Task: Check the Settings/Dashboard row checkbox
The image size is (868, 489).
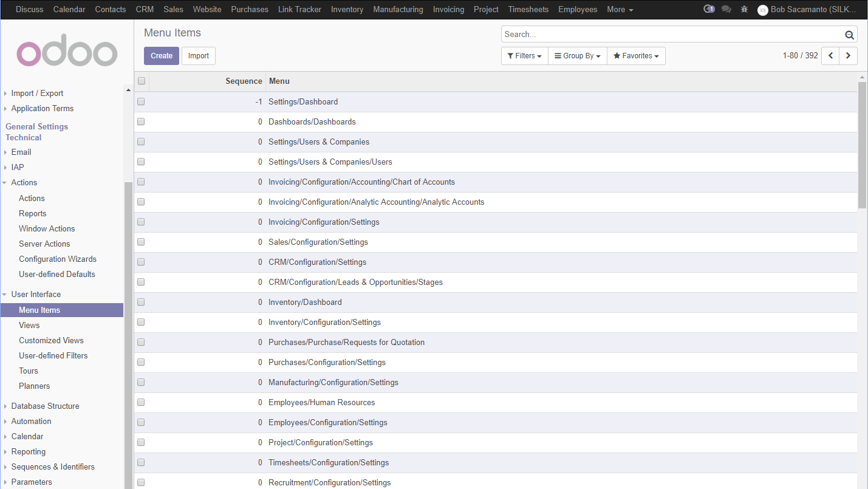Action: [141, 101]
